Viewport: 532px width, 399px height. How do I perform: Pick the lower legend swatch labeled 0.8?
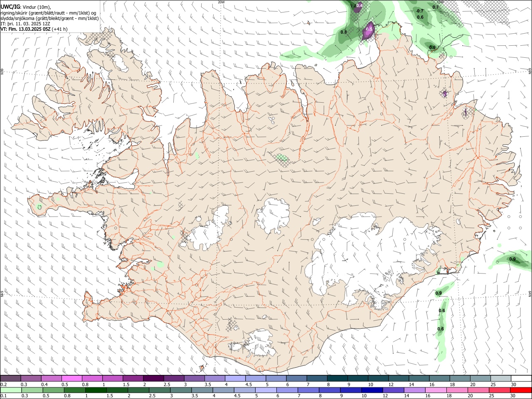(x=74, y=390)
